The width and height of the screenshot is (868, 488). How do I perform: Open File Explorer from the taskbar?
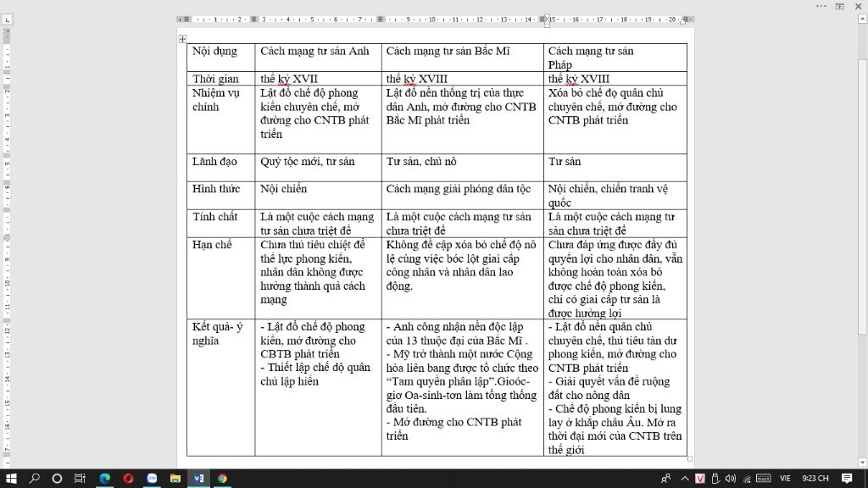coord(175,479)
